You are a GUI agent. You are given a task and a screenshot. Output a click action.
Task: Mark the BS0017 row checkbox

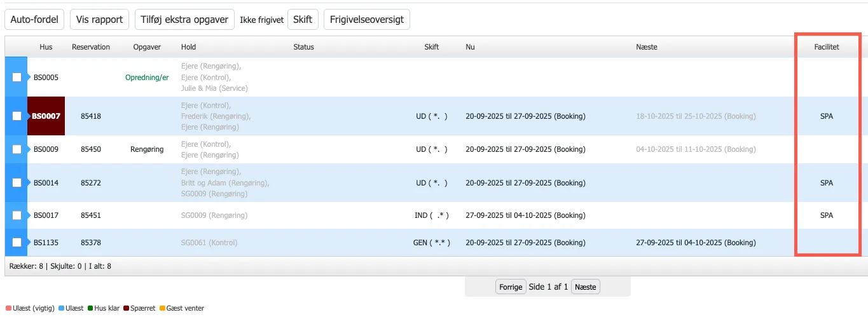[17, 215]
